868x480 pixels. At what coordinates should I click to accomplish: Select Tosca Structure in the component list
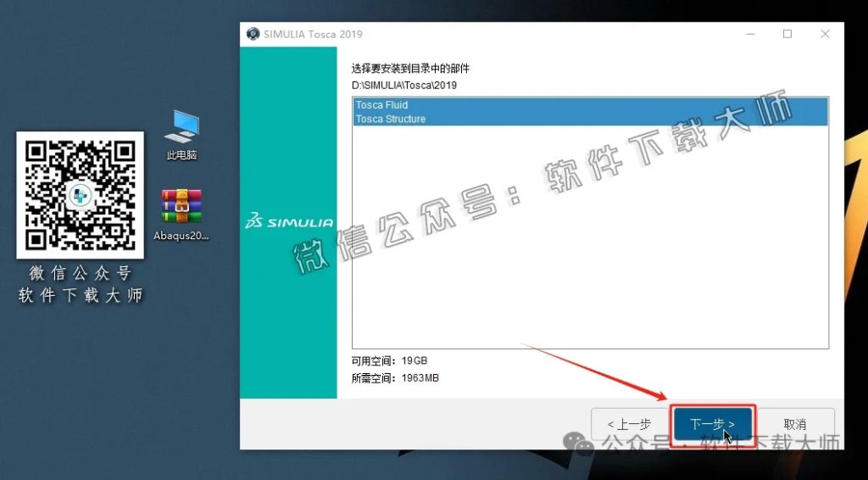click(x=590, y=119)
